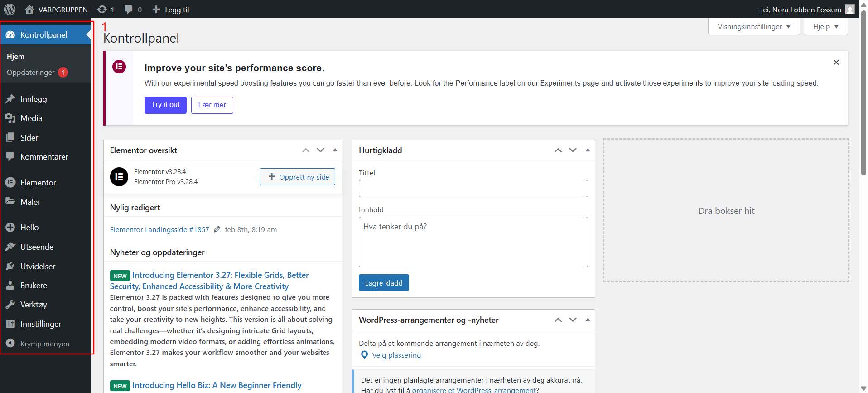This screenshot has width=868, height=393.
Task: Click the Legg til plus icon
Action: [156, 9]
